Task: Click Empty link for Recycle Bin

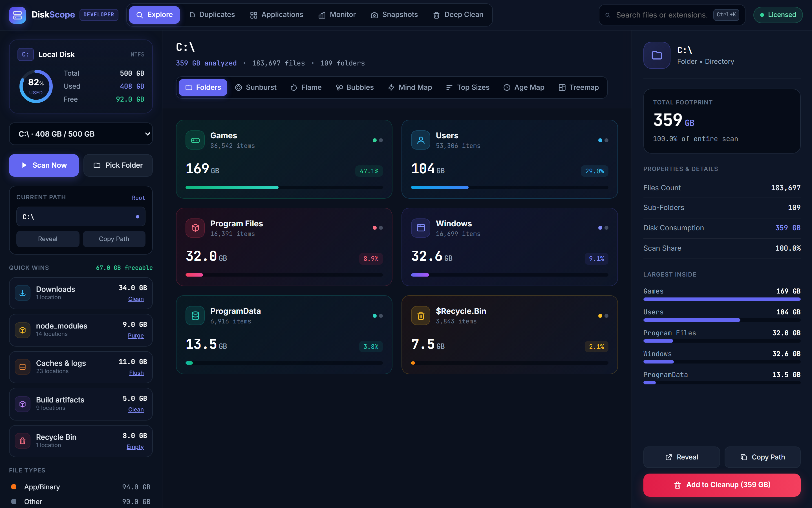Action: pos(135,446)
